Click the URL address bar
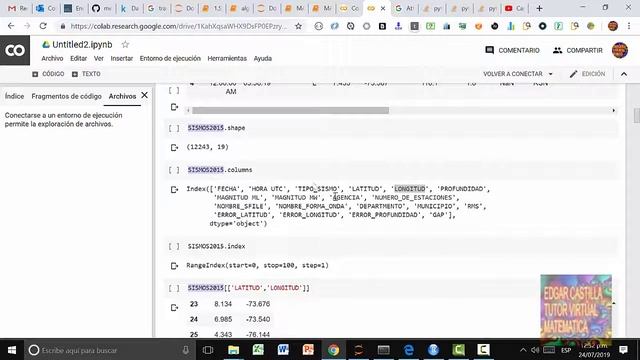The image size is (640, 360). tap(178, 26)
